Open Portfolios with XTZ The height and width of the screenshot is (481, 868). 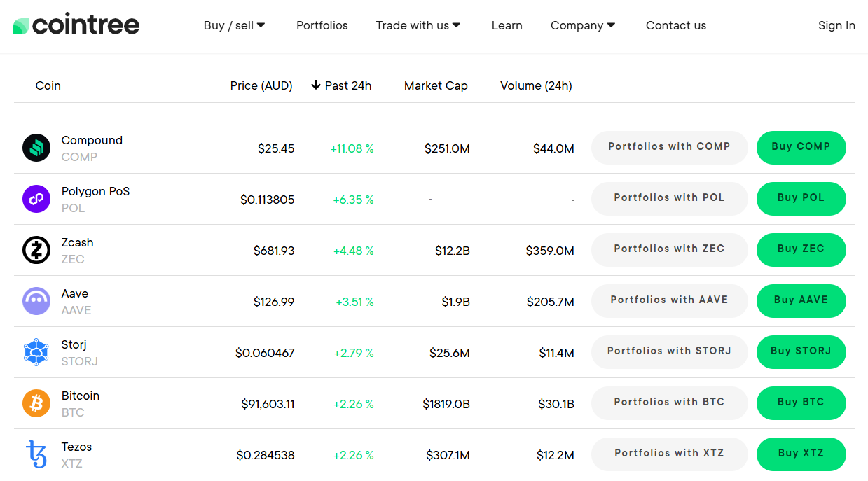pyautogui.click(x=670, y=454)
